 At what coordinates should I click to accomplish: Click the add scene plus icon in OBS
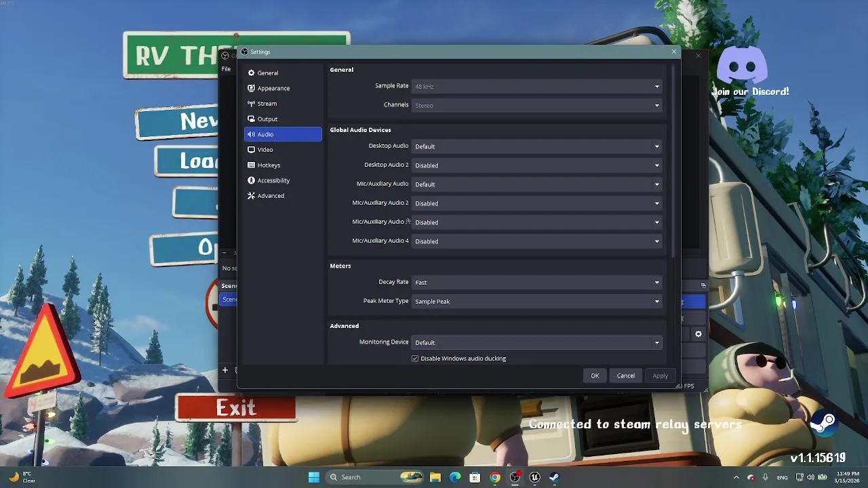click(225, 370)
